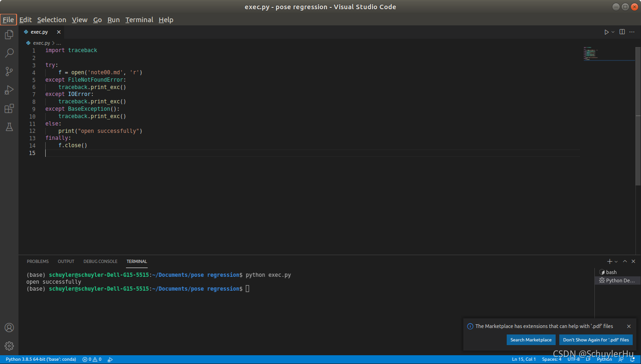Create a new terminal with the plus icon
The height and width of the screenshot is (364, 641).
(609, 261)
